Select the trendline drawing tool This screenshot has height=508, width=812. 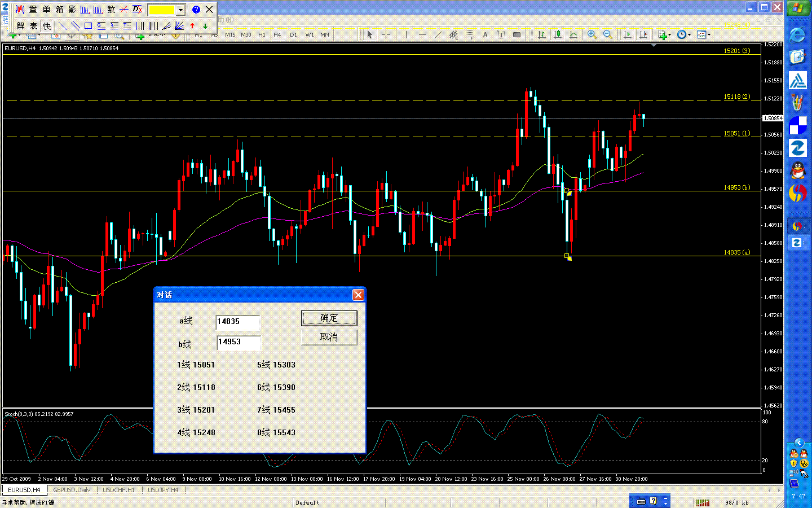pyautogui.click(x=438, y=35)
